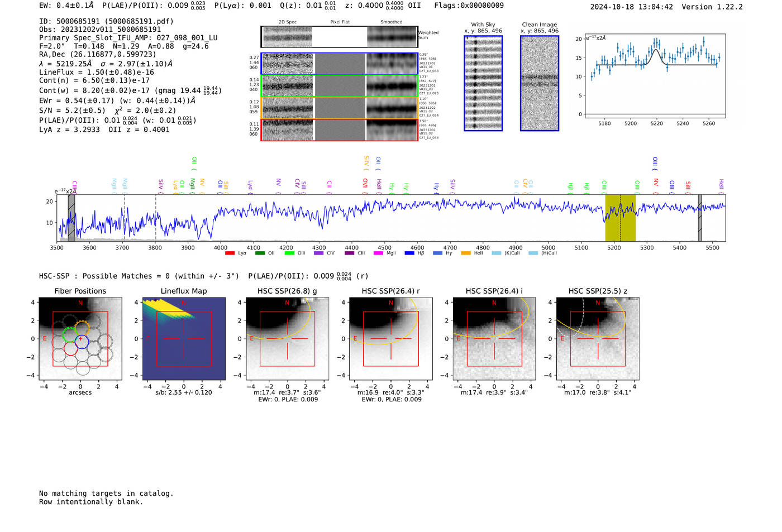Viewport: 782px width, 532px height.
Task: Click the EW: 0.4±0.1Å header value
Action: click(x=66, y=6)
